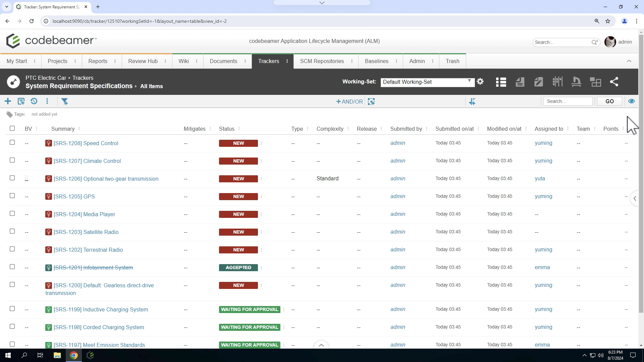Click the tracker Search input field
This screenshot has height=362, width=644.
(568, 101)
